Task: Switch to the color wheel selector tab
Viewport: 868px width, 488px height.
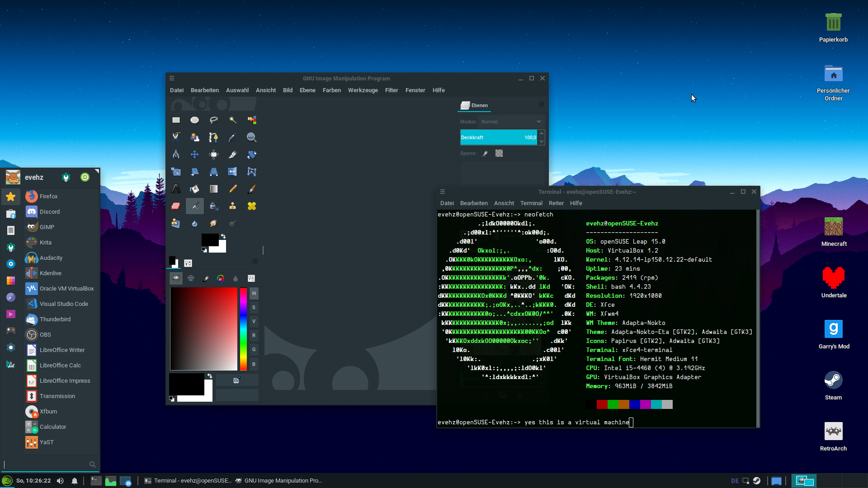Action: (x=221, y=278)
